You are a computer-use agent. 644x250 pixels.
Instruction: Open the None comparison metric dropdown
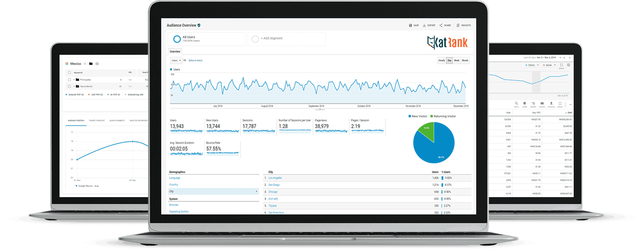point(549,65)
